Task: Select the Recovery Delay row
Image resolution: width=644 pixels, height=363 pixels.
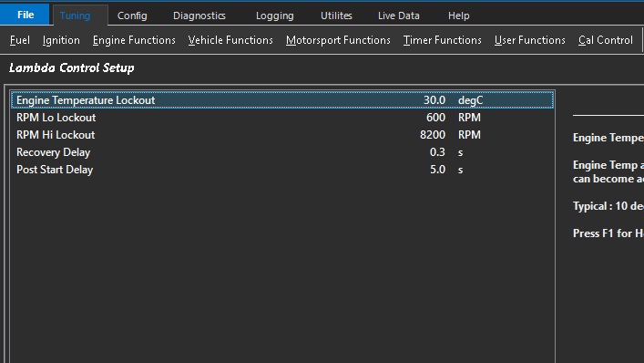Action: tap(282, 152)
